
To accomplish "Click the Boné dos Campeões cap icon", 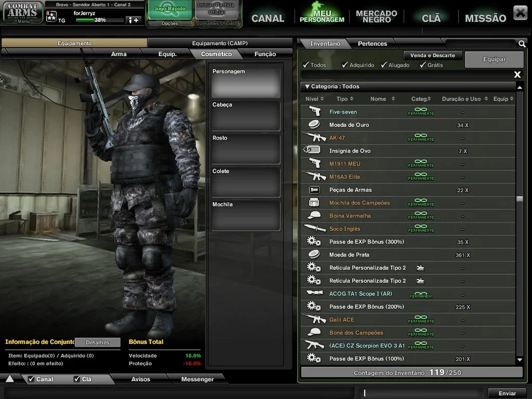I will 314,332.
